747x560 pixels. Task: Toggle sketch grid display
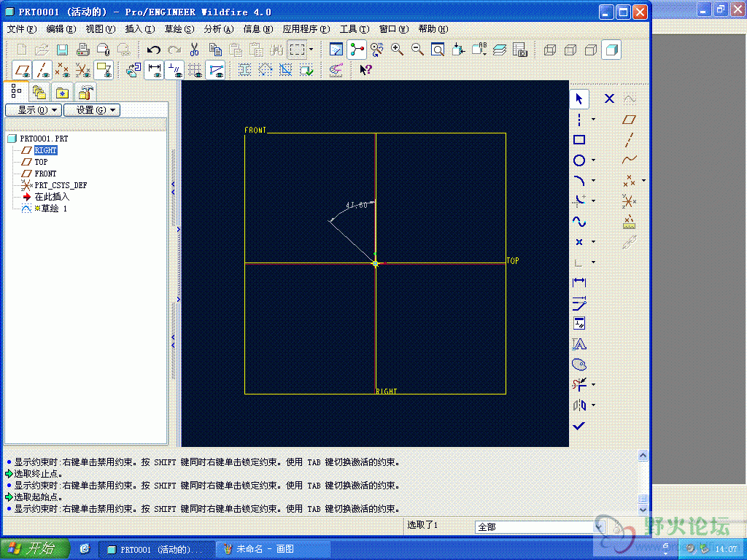click(x=195, y=70)
